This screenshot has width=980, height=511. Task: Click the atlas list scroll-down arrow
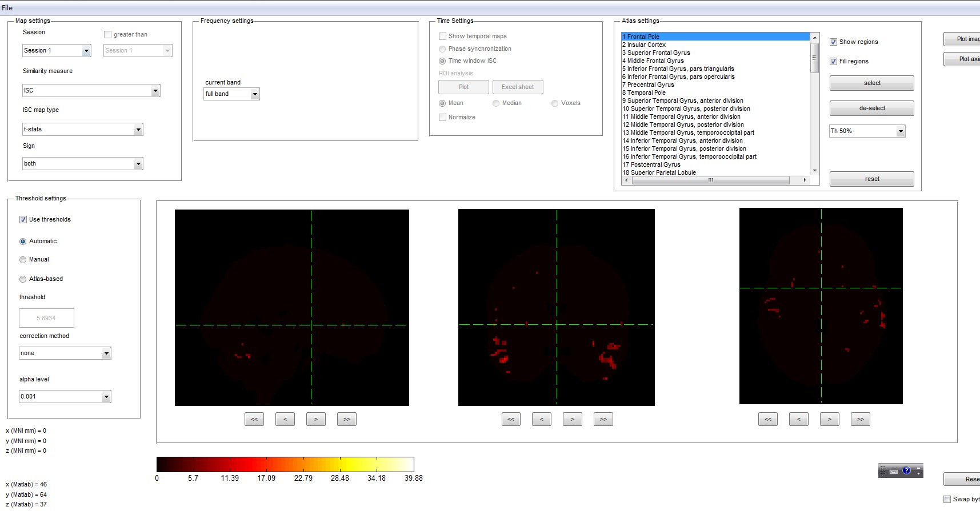tap(815, 171)
